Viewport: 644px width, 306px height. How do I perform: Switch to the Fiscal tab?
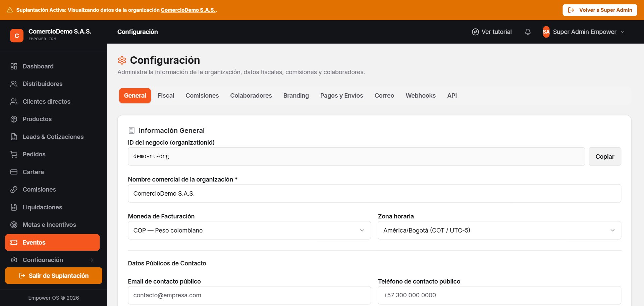pos(166,96)
